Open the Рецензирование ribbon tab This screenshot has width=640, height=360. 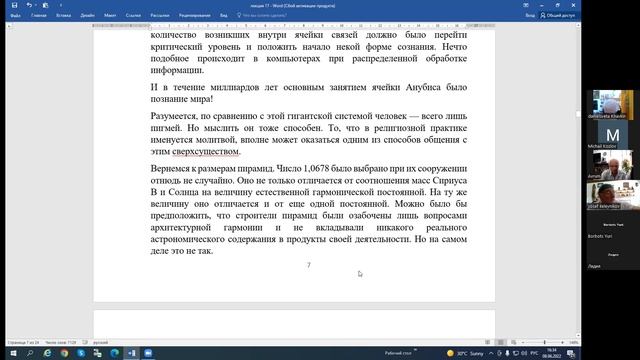(195, 16)
